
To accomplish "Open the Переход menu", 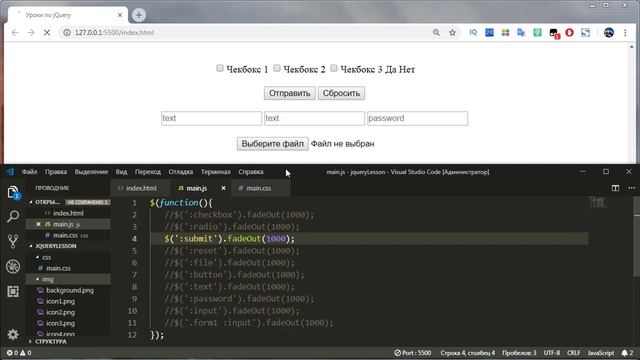I will [x=148, y=172].
